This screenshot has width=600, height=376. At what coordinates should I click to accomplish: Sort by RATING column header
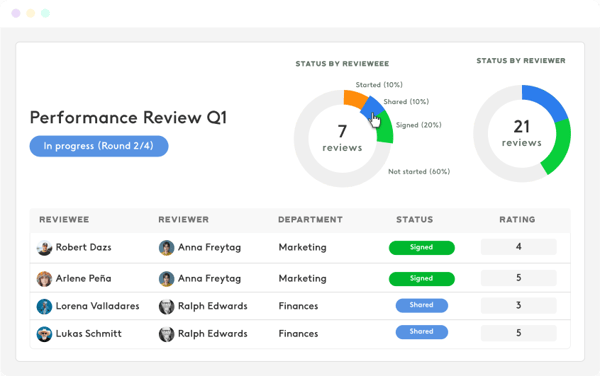[517, 220]
